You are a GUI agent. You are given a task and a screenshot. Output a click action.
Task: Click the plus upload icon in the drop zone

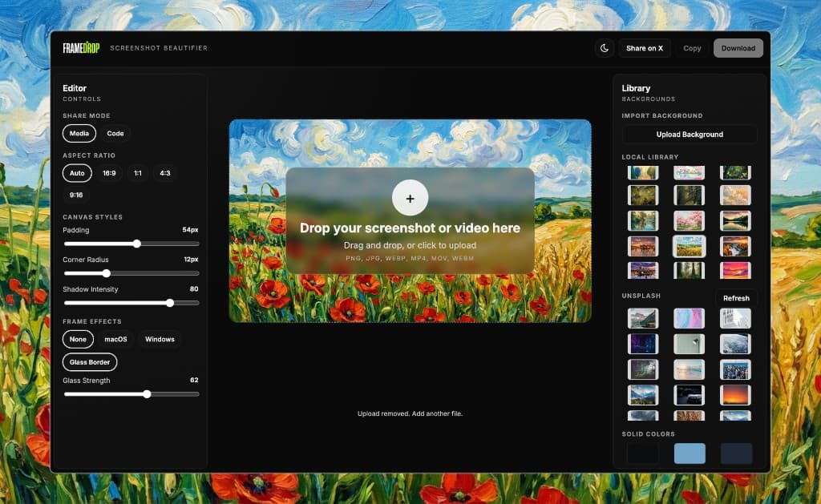[410, 198]
